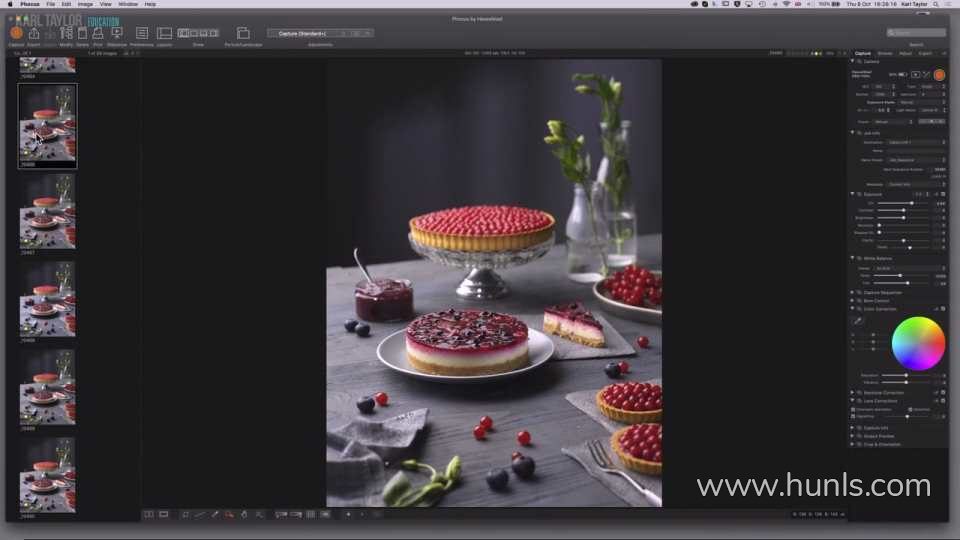
Task: Expand the Capture Sequencer section
Action: pos(852,293)
